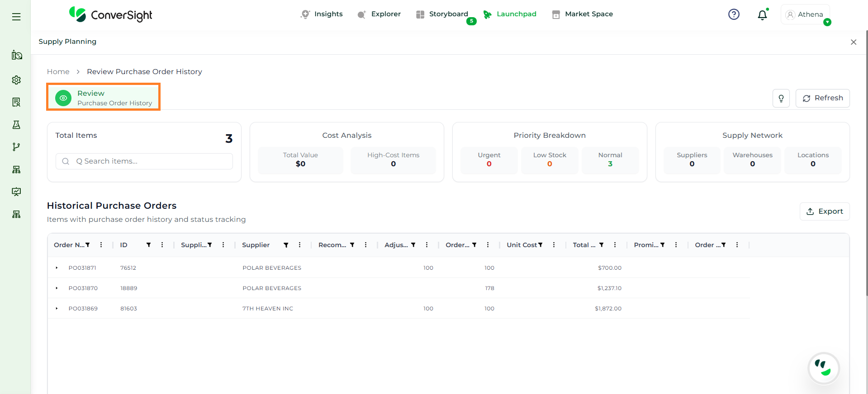Open Unit Cost column options menu
The width and height of the screenshot is (868, 394).
click(554, 245)
